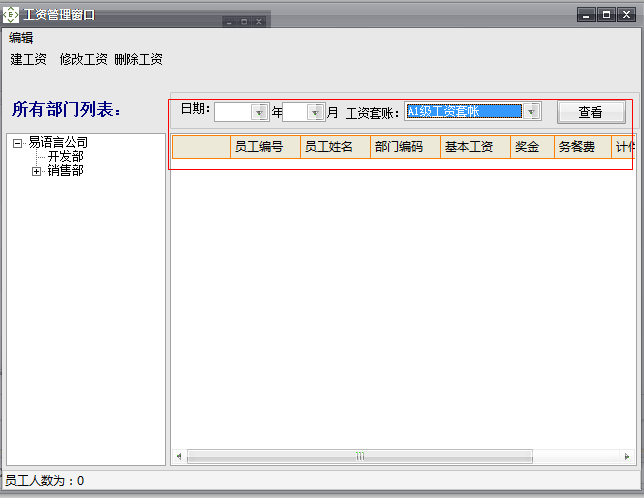The width and height of the screenshot is (644, 498).
Task: Collapse the 易语言公司 tree node
Action: point(17,143)
